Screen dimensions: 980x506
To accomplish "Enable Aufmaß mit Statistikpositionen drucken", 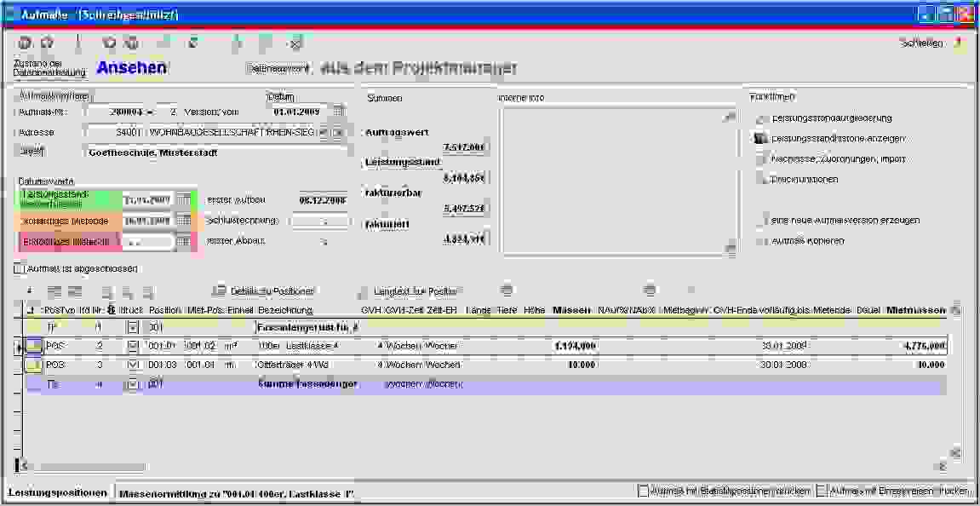I will pos(644,492).
